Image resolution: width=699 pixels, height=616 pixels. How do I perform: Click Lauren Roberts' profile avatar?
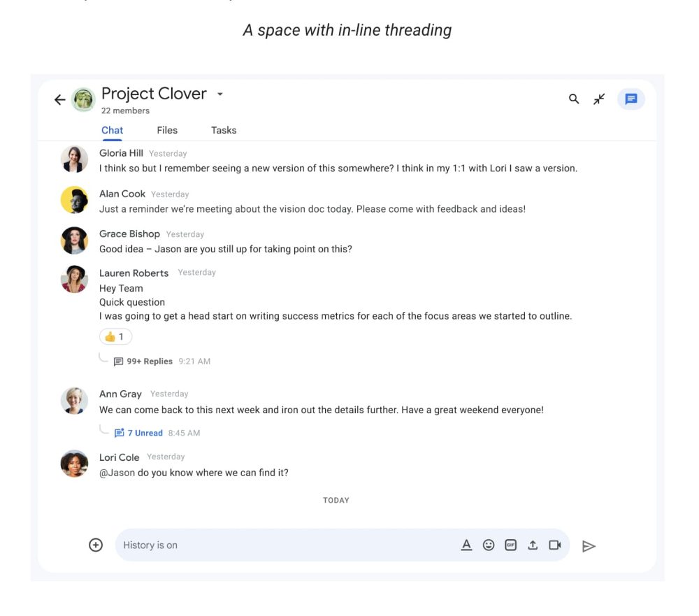(74, 280)
